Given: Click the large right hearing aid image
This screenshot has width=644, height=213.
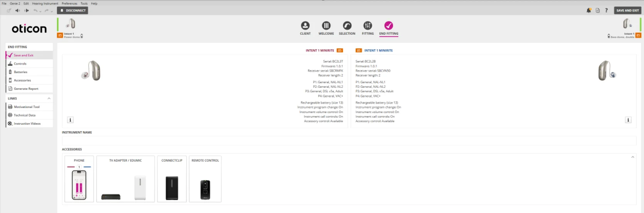Looking at the screenshot, I should coord(607,71).
